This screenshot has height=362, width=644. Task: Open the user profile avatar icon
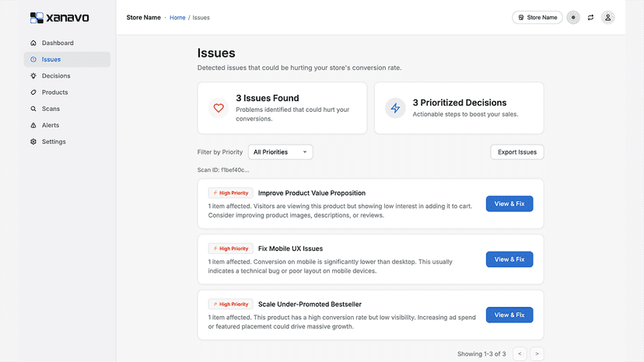coord(608,18)
